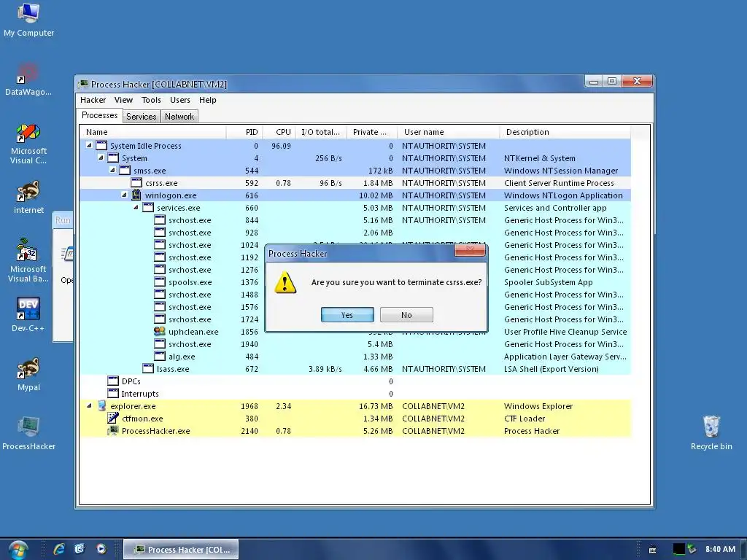Click the csrss.exe window icon
Screen dimensions: 747x560
click(x=136, y=182)
